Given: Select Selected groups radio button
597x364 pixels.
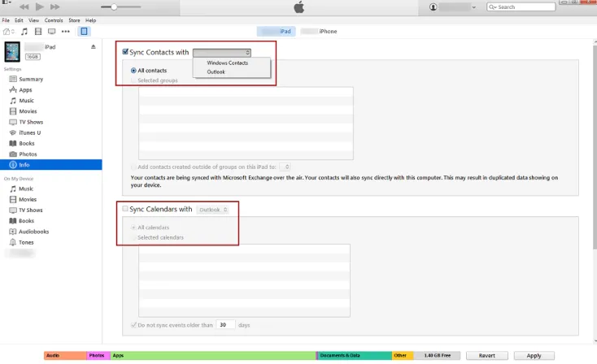Looking at the screenshot, I should [133, 80].
